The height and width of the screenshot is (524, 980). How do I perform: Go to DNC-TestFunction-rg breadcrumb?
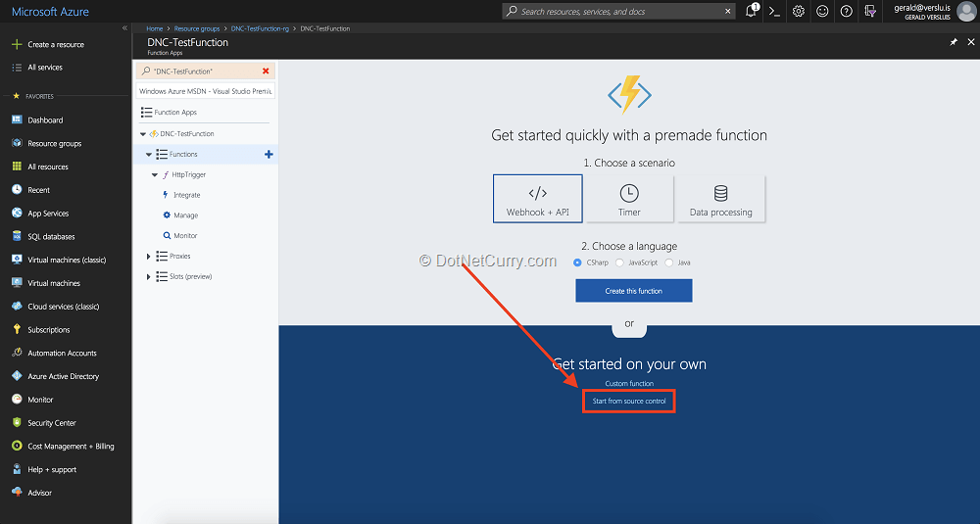click(260, 28)
